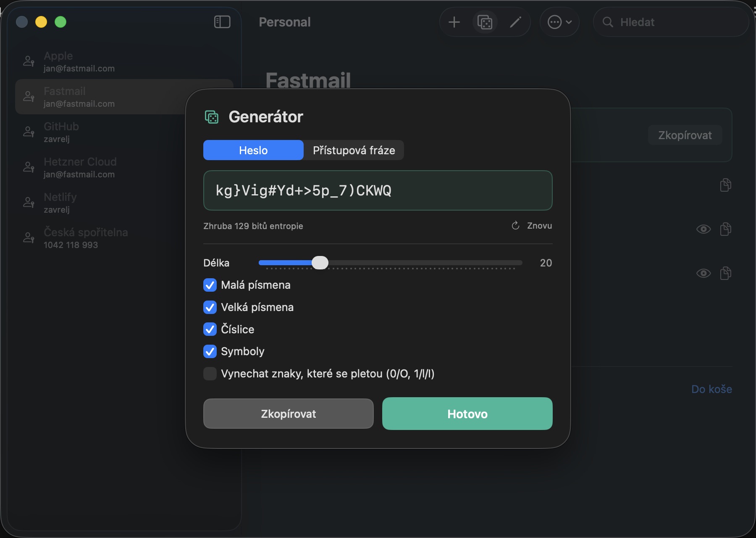Screen dimensions: 756x538
Task: Click the Hledat search field
Action: (671, 22)
